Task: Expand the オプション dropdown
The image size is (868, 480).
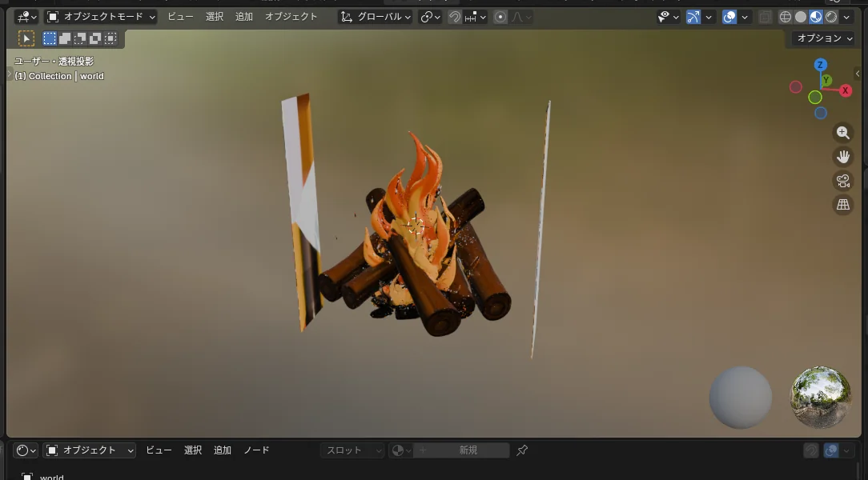Action: click(x=824, y=38)
